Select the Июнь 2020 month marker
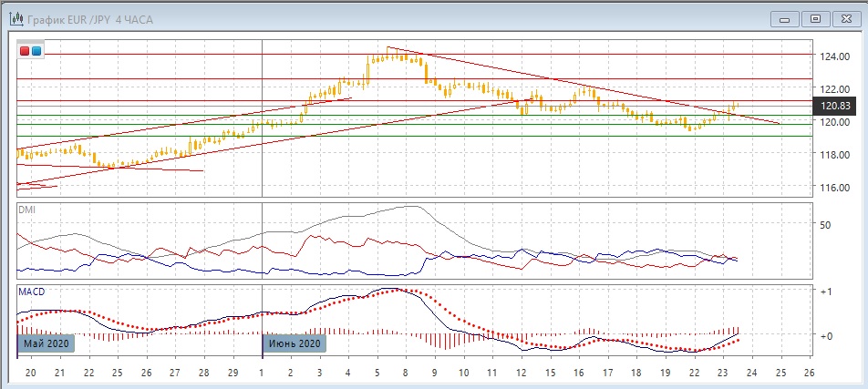 (295, 343)
